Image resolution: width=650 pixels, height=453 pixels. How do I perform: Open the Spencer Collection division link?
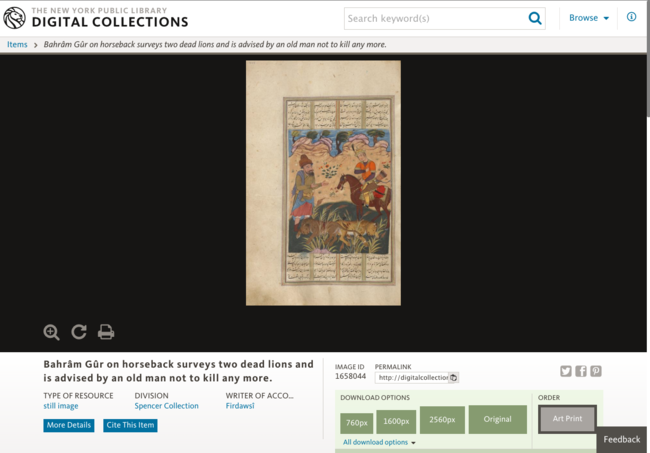[x=166, y=406]
